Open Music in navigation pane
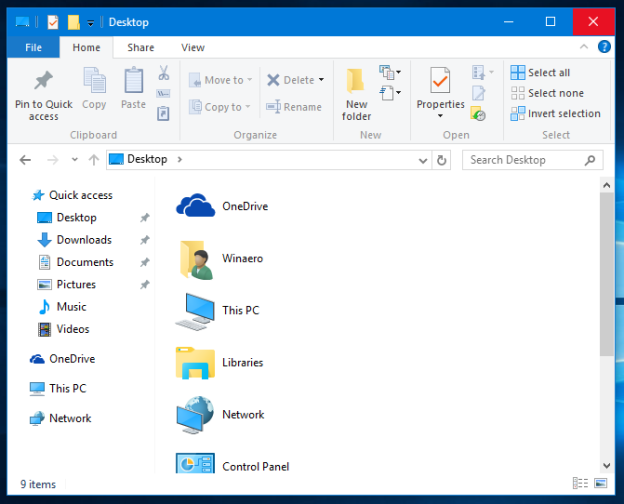Screen dimensions: 624x504 pos(62,307)
